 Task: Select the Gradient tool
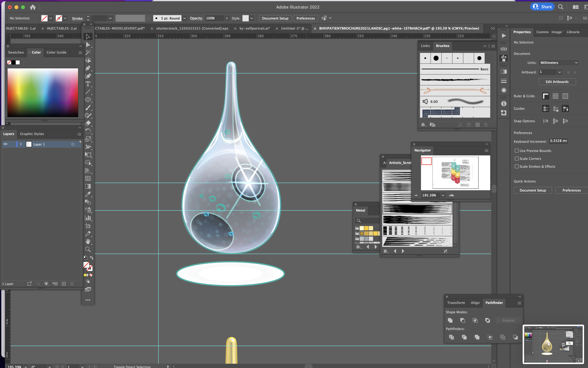click(x=88, y=186)
